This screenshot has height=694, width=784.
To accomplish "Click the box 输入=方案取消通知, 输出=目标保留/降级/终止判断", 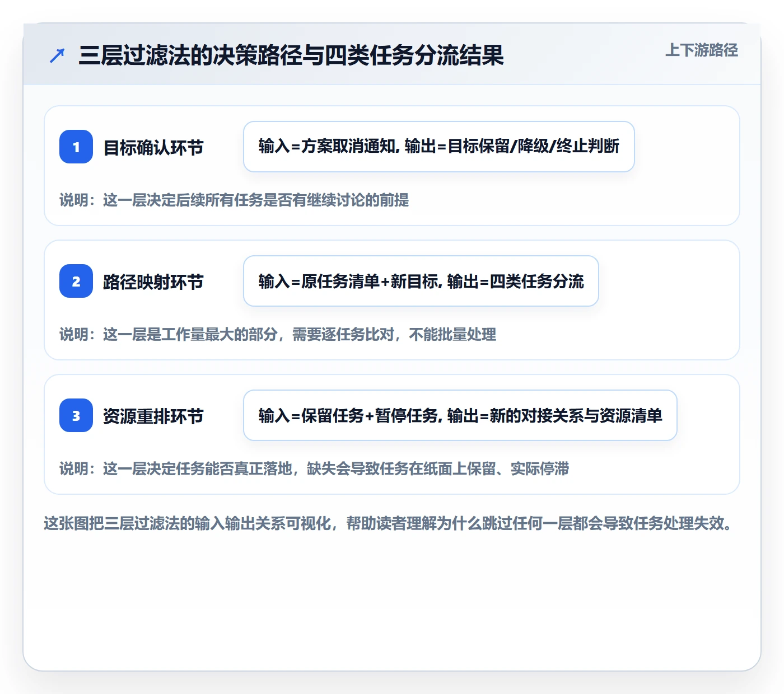I will point(439,147).
